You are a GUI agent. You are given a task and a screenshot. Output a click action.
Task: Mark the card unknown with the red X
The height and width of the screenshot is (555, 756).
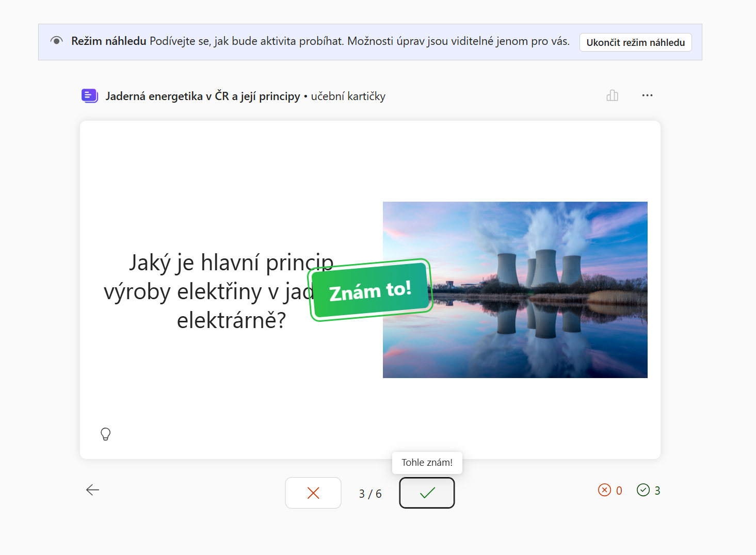(x=313, y=493)
